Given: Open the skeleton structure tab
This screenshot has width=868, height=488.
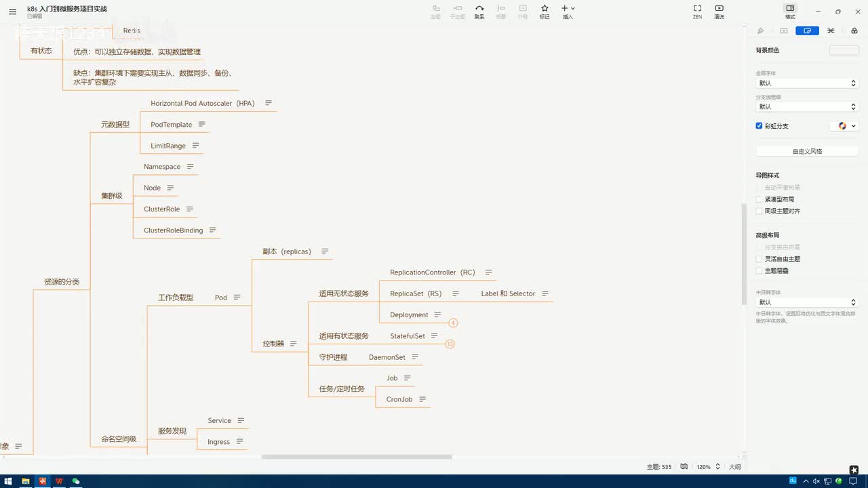Looking at the screenshot, I should tap(831, 30).
